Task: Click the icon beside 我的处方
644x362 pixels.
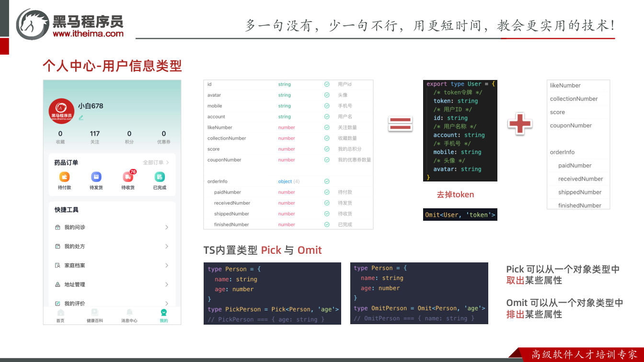Action: click(58, 246)
